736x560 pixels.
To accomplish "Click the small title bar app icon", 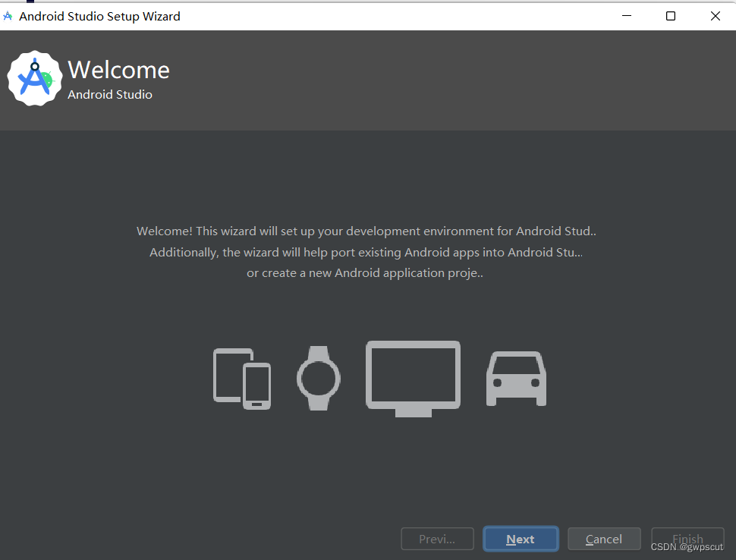I will point(8,16).
